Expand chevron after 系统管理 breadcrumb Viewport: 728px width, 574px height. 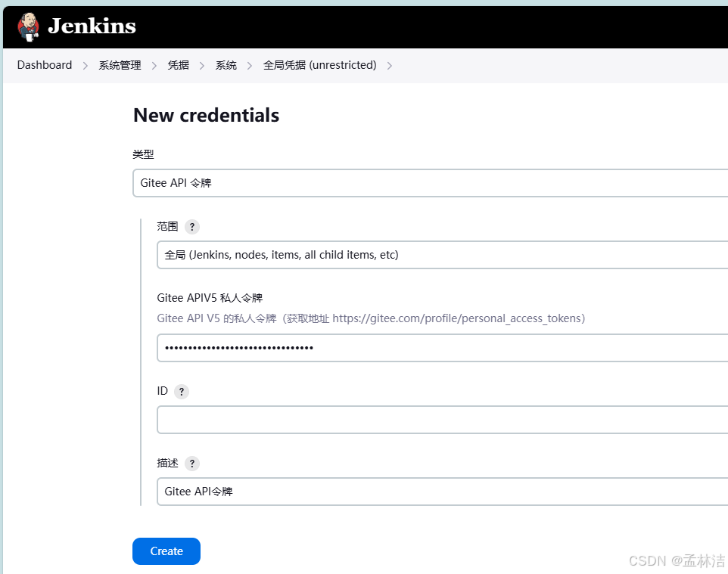coord(154,66)
